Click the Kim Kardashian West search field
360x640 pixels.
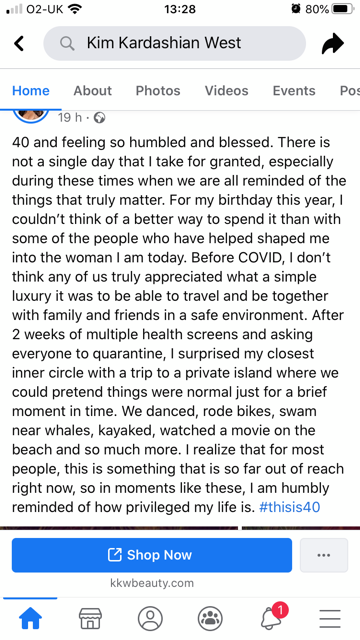coord(175,43)
